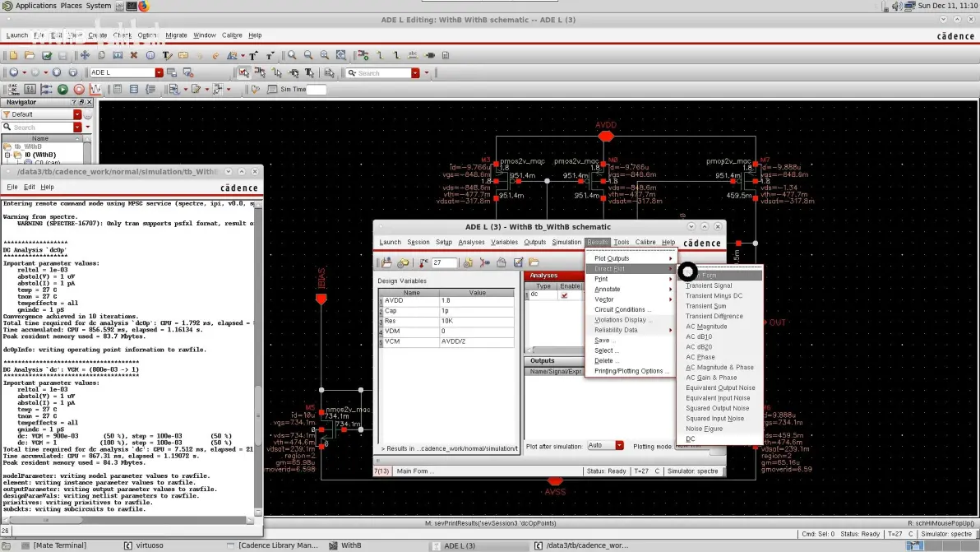Viewport: 980px width, 552px height.
Task: Select the Move tool in main toolbar
Action: 85,56
